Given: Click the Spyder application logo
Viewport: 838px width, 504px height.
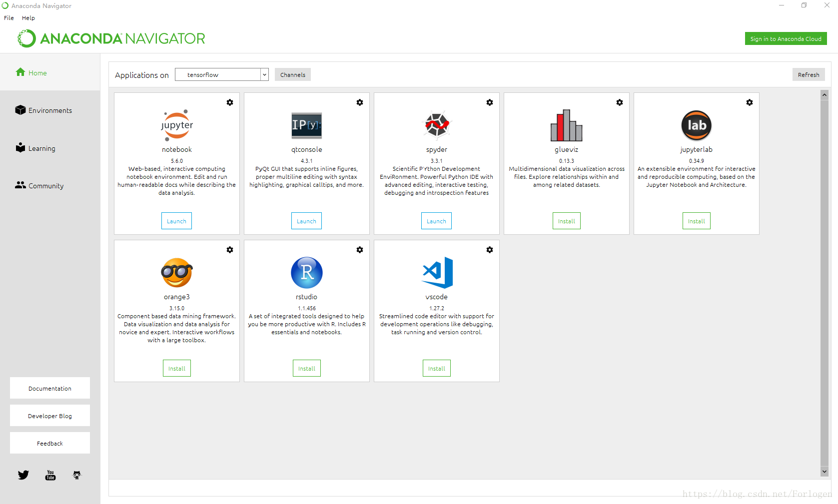Looking at the screenshot, I should pyautogui.click(x=437, y=125).
